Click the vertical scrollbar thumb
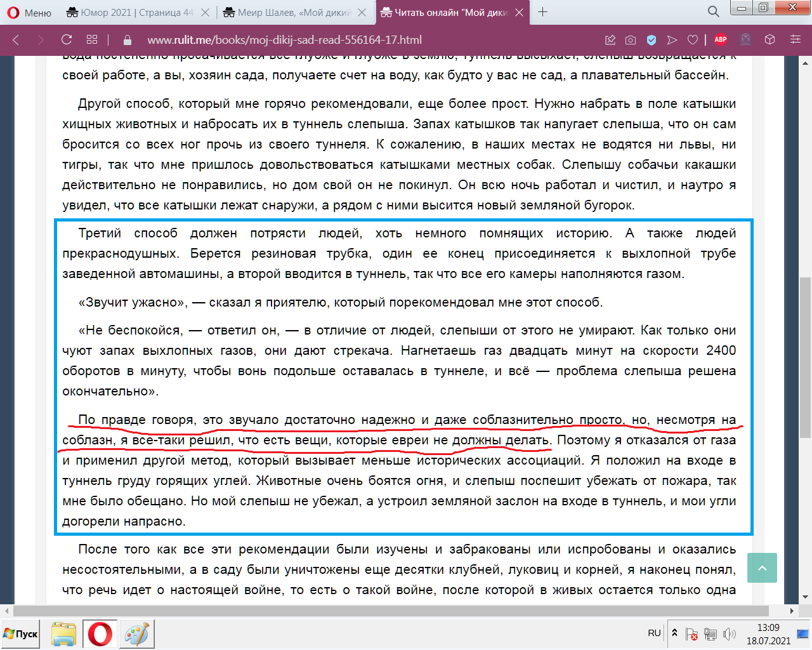The image size is (812, 650). point(806,357)
